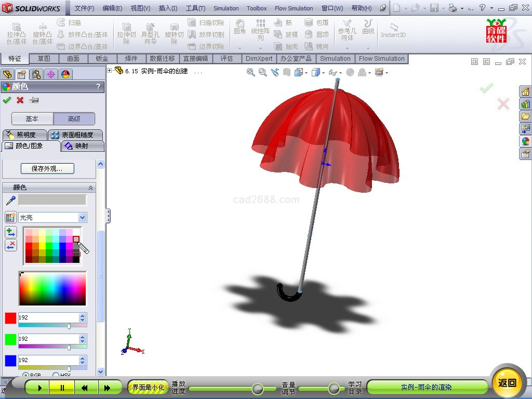
Task: Open the 光亮 swatch dropdown
Action: [x=82, y=218]
